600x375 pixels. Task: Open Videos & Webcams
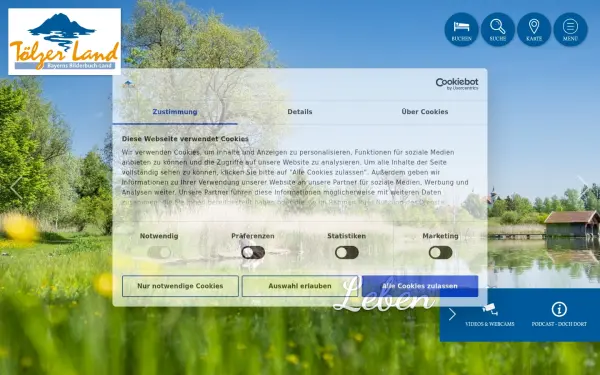click(489, 315)
